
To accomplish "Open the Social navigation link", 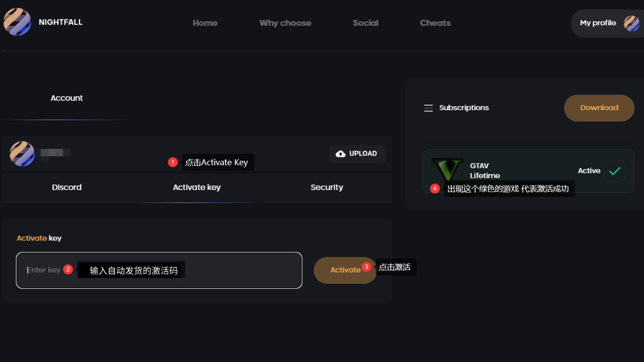I will [365, 23].
